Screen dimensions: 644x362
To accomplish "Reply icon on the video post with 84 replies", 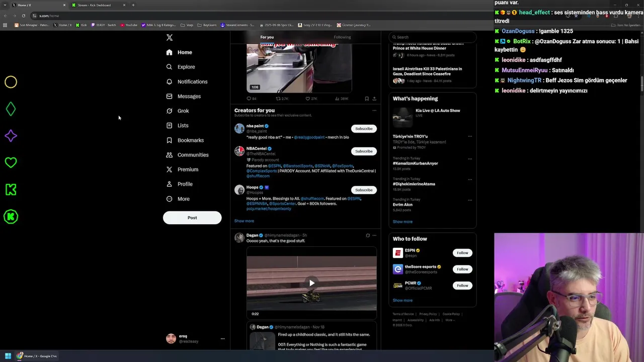I will click(249, 99).
